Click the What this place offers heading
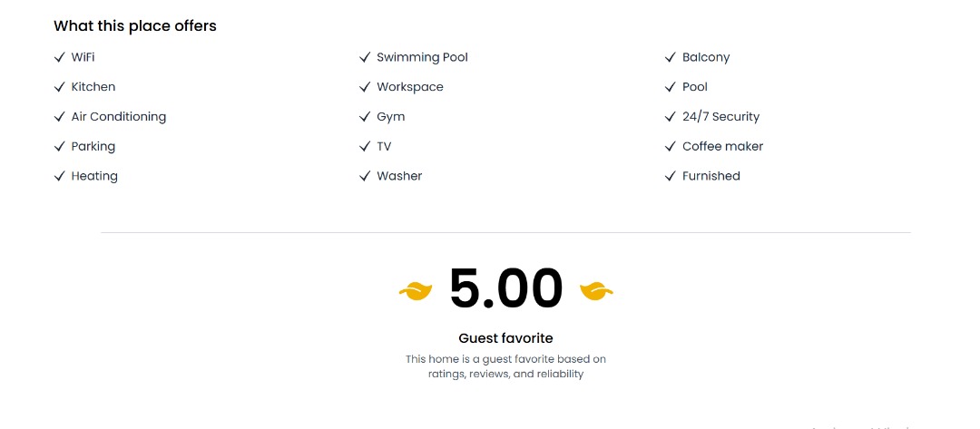This screenshot has width=980, height=429. 134,26
